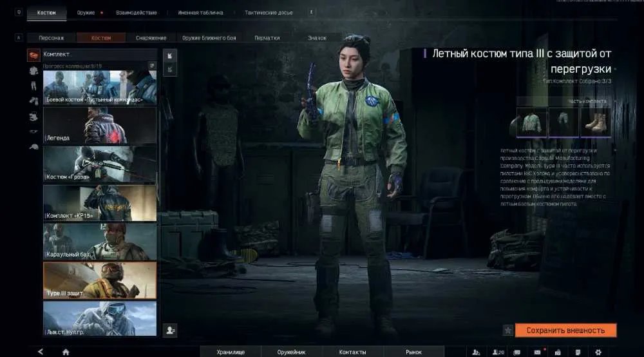The height and width of the screenshot is (357, 644).
Task: Click the Комплект header label
Action: click(57, 54)
